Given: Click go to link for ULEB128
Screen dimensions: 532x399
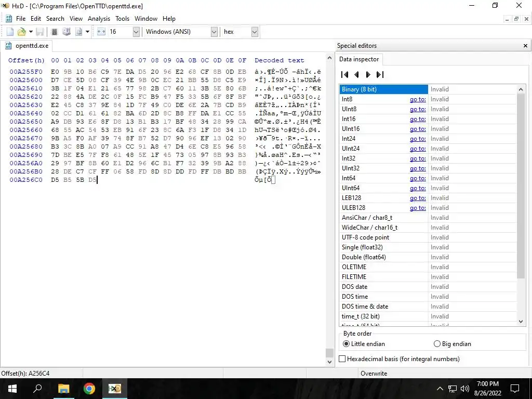Looking at the screenshot, I should pos(418,208).
